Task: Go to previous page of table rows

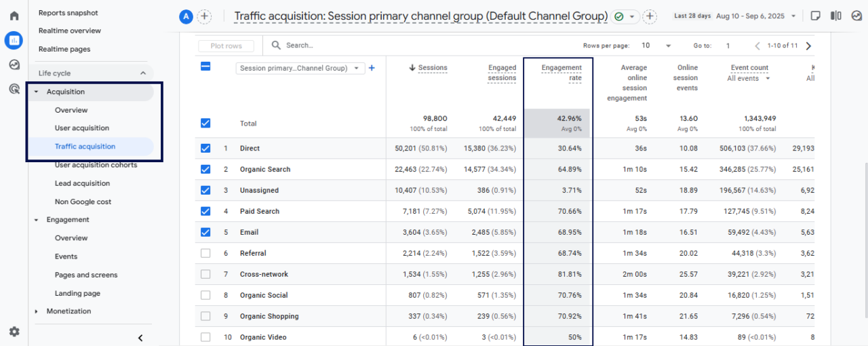Action: click(x=757, y=45)
